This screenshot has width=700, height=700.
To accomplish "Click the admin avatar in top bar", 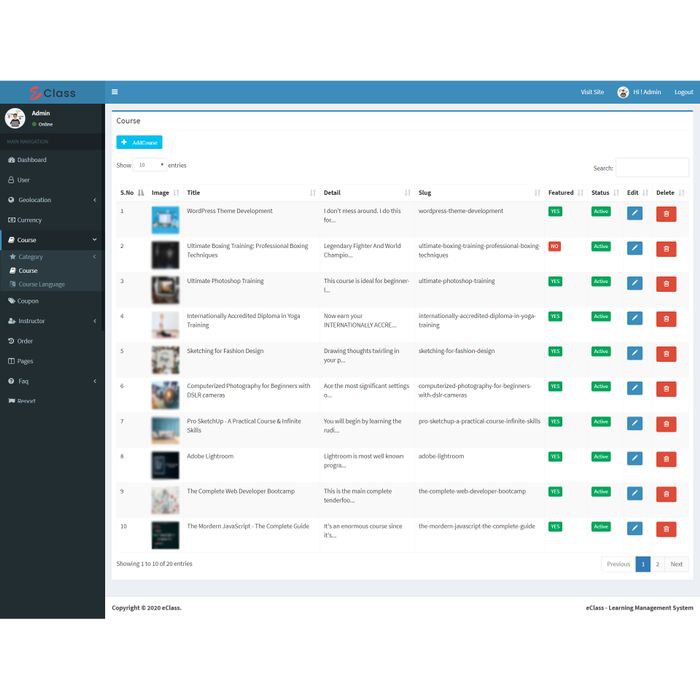I will (x=623, y=92).
